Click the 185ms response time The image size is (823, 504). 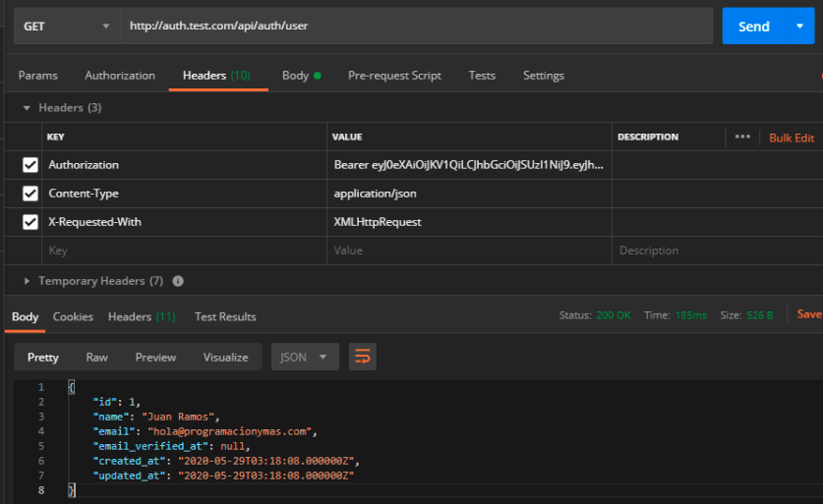click(690, 315)
